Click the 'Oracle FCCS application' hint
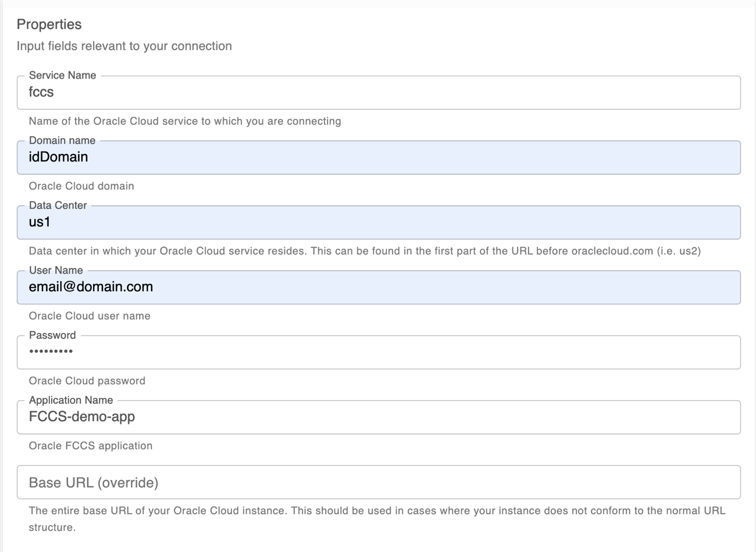The width and height of the screenshot is (756, 552). (91, 446)
